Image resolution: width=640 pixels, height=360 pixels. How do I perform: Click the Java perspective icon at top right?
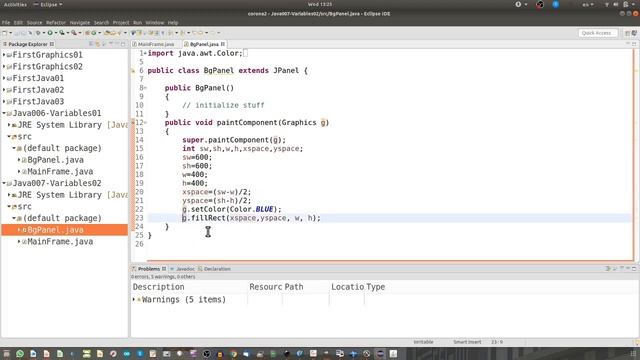pos(634,33)
